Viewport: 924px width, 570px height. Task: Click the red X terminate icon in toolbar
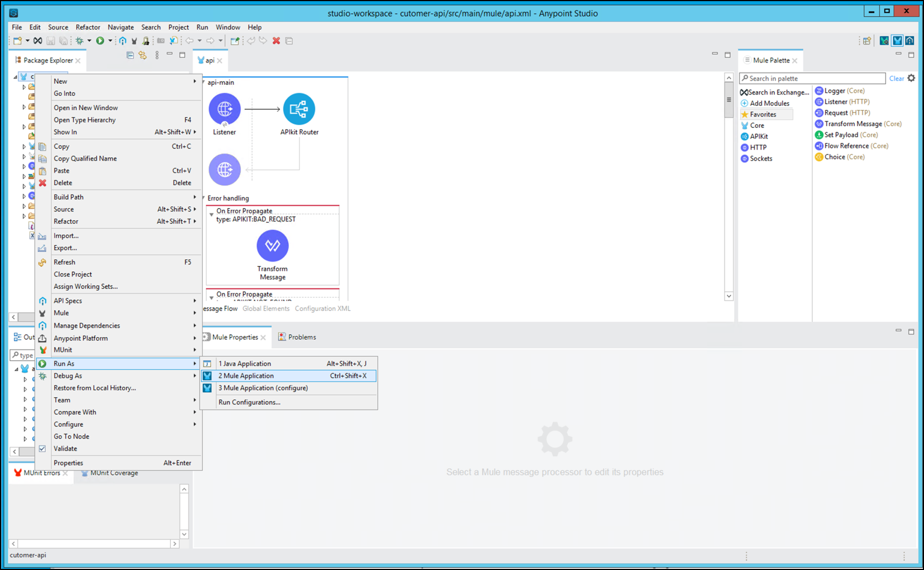(x=276, y=41)
